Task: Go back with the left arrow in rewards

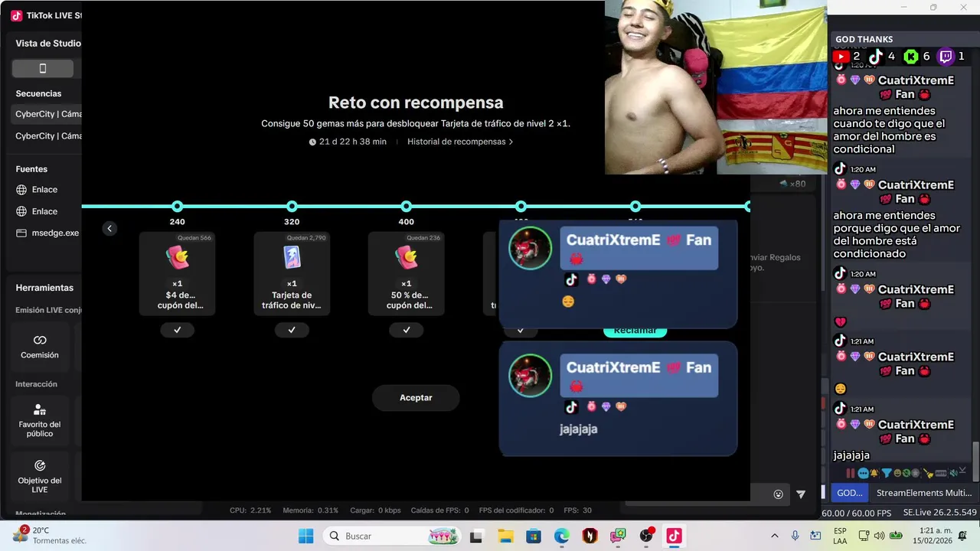Action: (109, 228)
